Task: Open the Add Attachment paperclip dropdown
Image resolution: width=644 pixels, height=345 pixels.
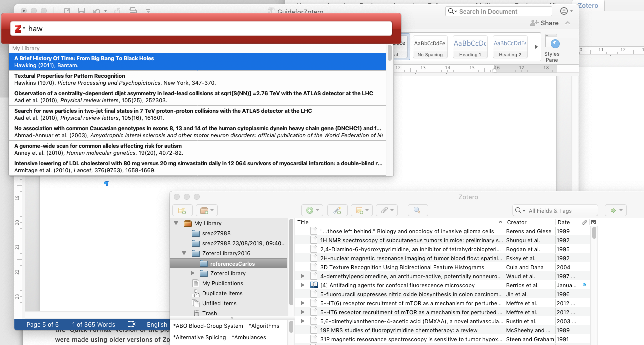Action: [x=386, y=211]
